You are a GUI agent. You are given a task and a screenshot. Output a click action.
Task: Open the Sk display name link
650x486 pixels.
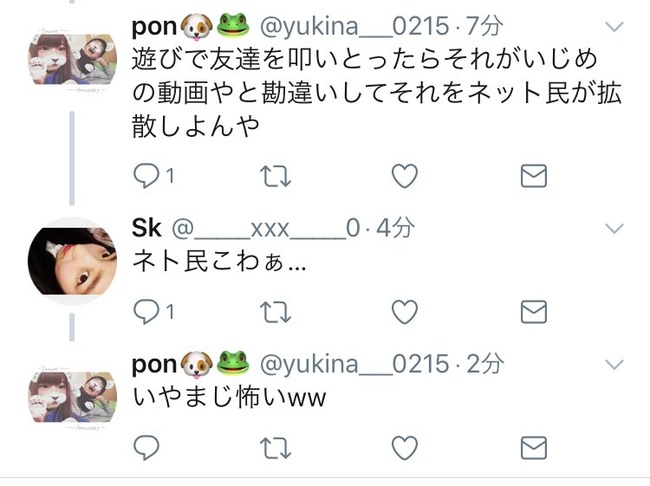(x=146, y=228)
